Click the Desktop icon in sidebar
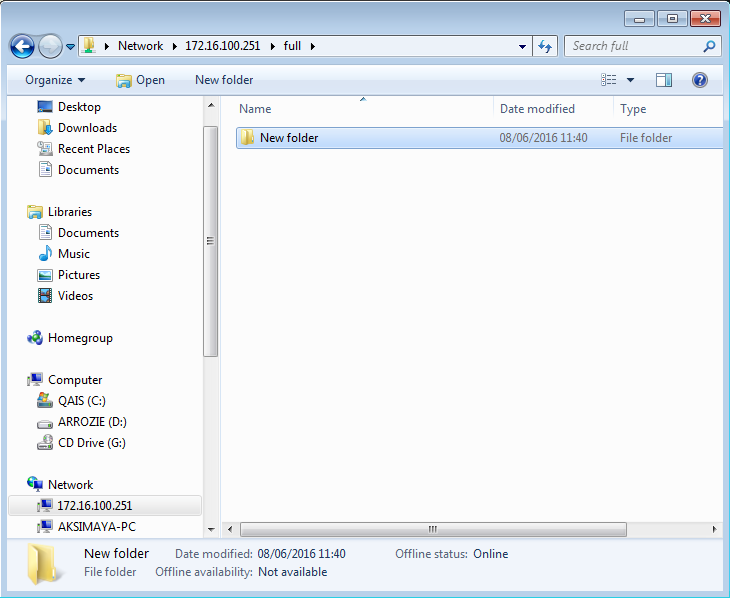 45,107
